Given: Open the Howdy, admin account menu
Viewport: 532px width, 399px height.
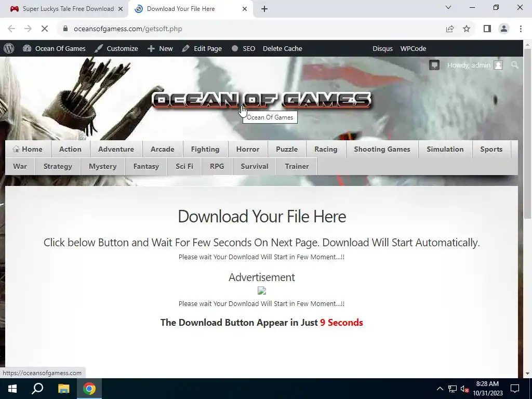Looking at the screenshot, I should (x=475, y=65).
